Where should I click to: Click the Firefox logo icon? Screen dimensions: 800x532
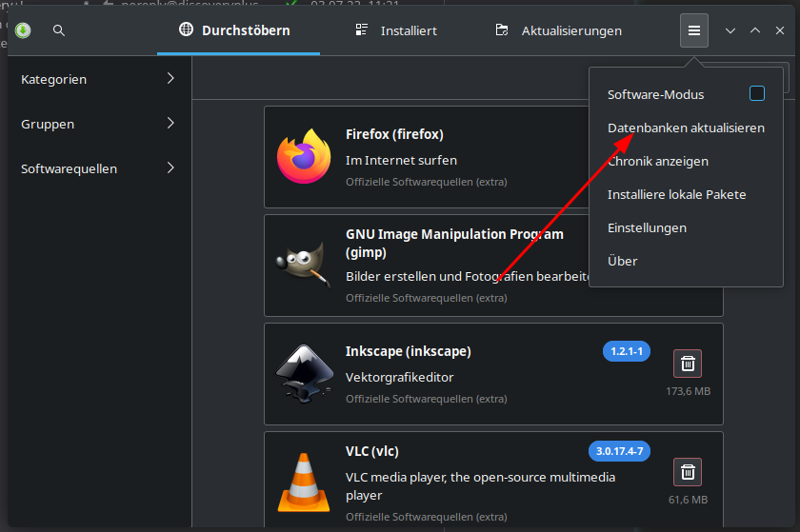[304, 156]
